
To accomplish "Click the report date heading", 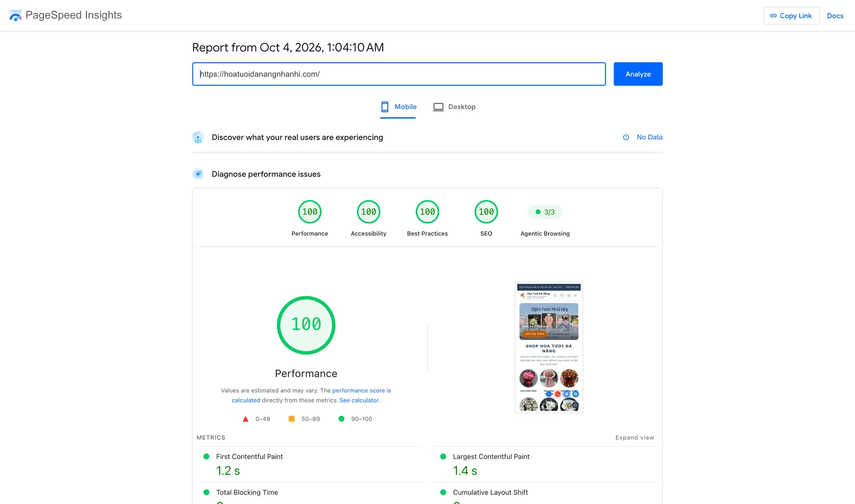I will pyautogui.click(x=288, y=48).
